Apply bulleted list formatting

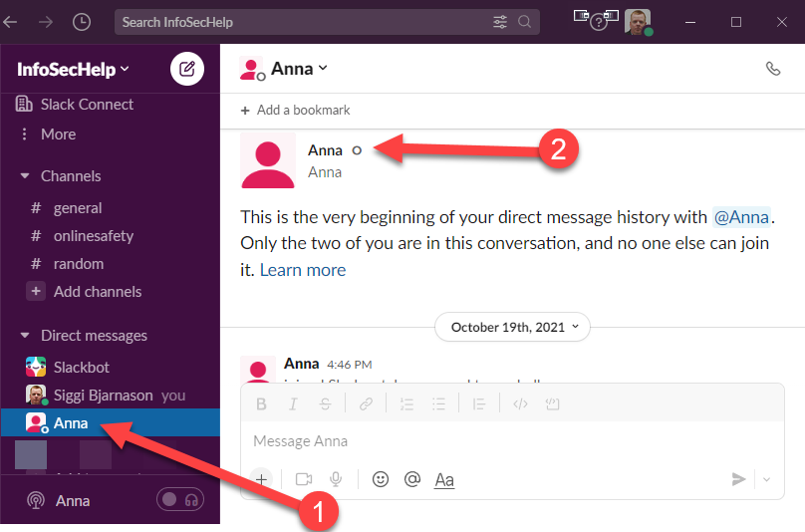click(438, 404)
